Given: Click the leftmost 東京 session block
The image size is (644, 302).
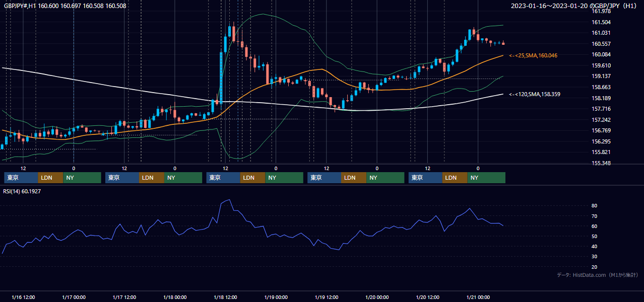Looking at the screenshot, I should click(21, 178).
